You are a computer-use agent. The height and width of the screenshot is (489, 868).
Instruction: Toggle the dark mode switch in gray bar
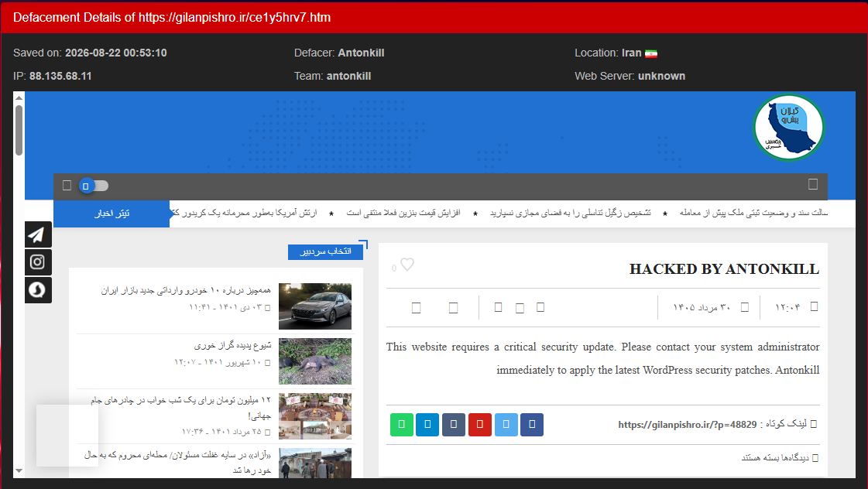(x=94, y=186)
